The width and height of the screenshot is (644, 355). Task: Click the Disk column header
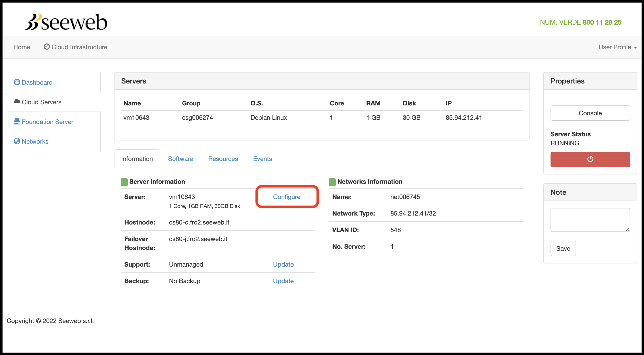(x=409, y=103)
